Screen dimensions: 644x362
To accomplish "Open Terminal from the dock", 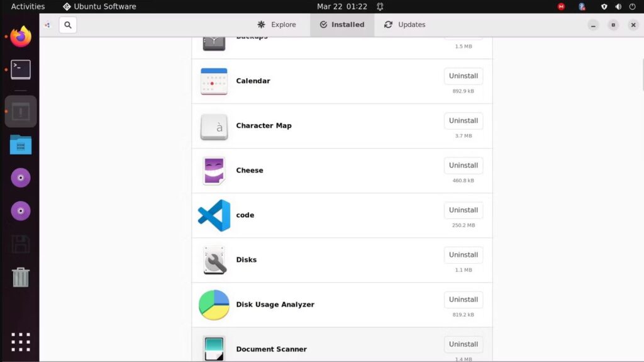I will click(x=21, y=69).
